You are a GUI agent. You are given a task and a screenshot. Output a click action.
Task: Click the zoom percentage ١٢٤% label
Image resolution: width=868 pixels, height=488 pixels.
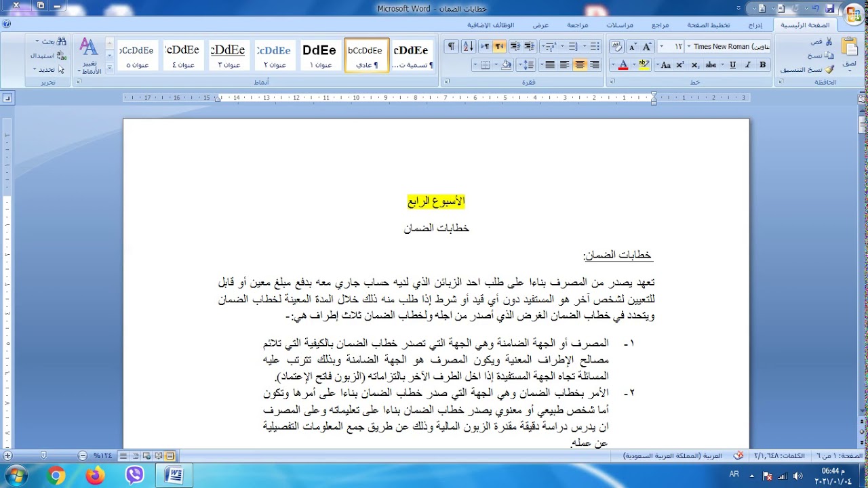(102, 456)
